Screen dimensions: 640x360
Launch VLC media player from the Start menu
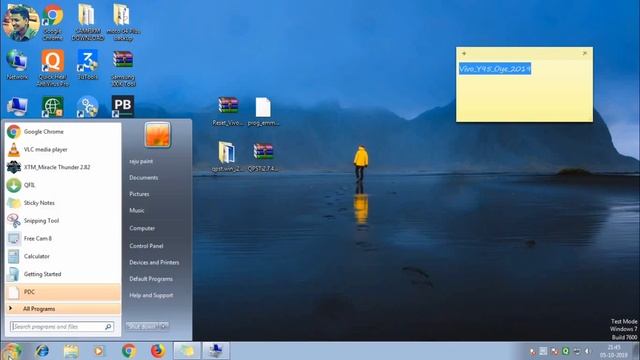pos(63,149)
